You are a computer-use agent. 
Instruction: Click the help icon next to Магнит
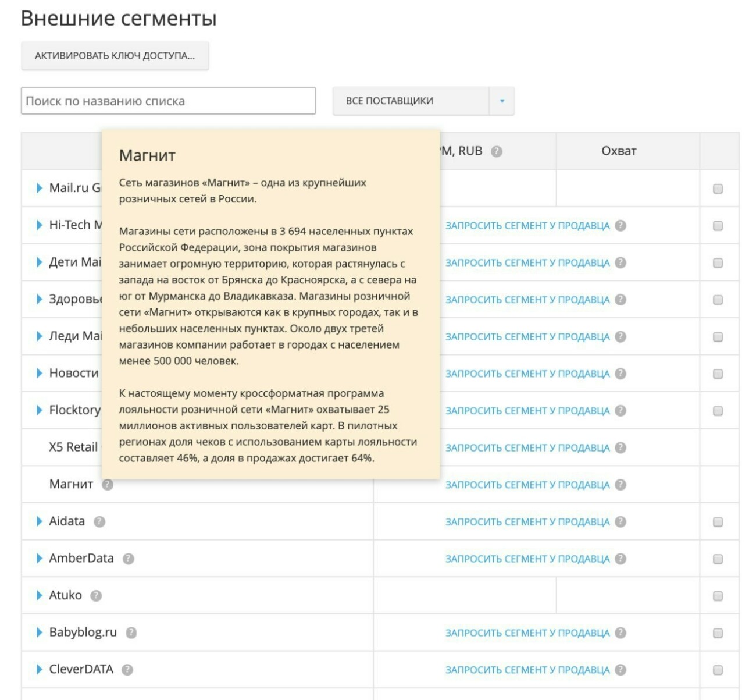pyautogui.click(x=108, y=484)
